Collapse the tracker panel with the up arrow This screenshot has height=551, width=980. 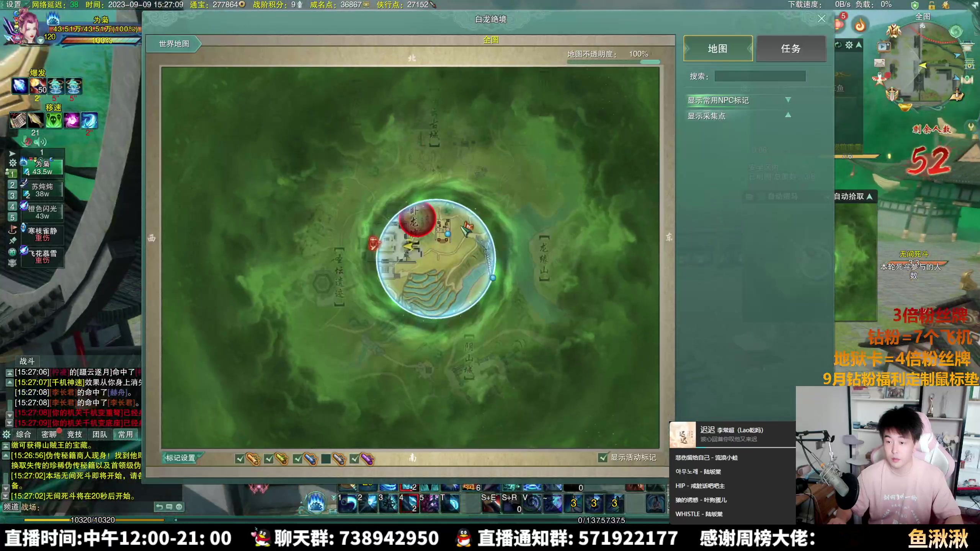[x=859, y=45]
